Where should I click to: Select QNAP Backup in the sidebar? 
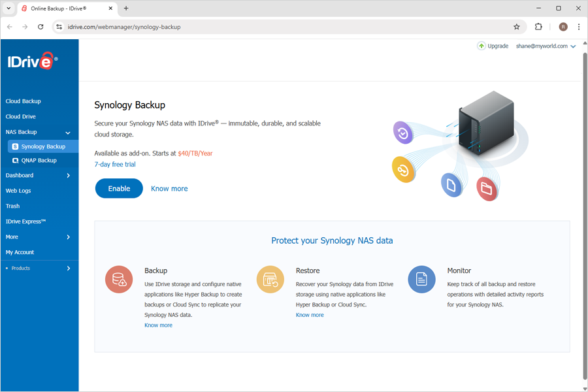pyautogui.click(x=39, y=161)
